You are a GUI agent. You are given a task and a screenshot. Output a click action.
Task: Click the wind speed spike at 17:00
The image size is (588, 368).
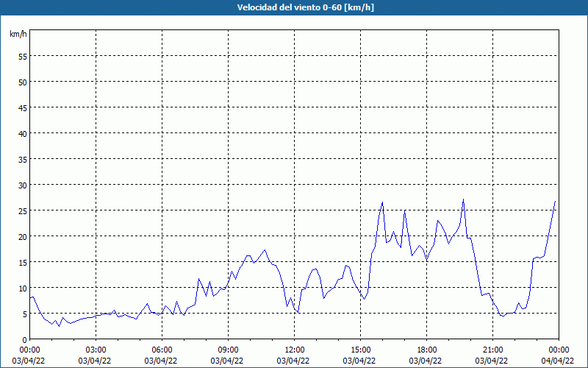tap(405, 210)
